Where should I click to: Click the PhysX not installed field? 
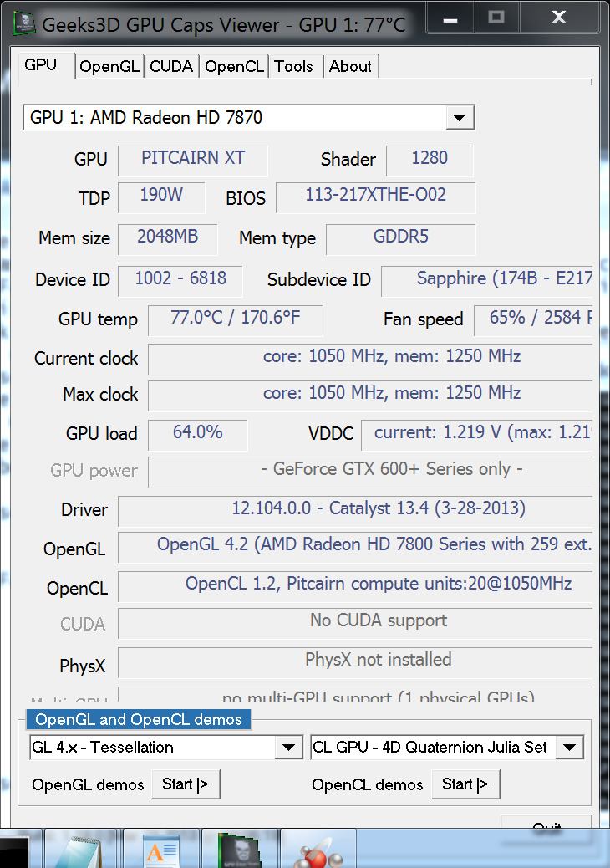coord(356,662)
